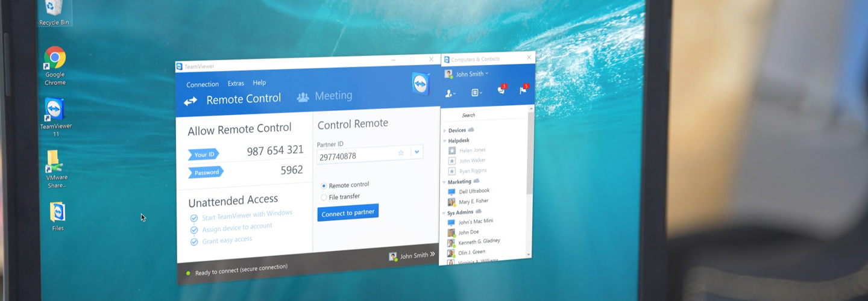Expand the Devices group

pyautogui.click(x=445, y=131)
